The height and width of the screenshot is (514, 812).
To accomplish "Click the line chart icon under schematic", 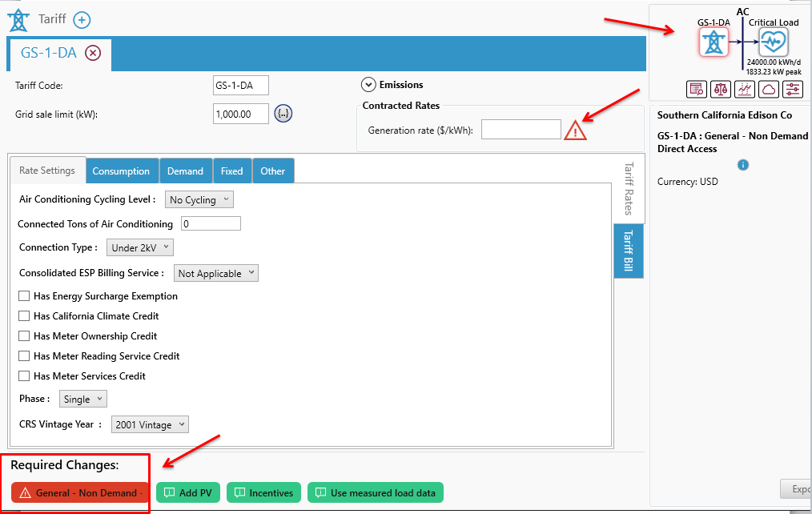I will click(x=745, y=89).
